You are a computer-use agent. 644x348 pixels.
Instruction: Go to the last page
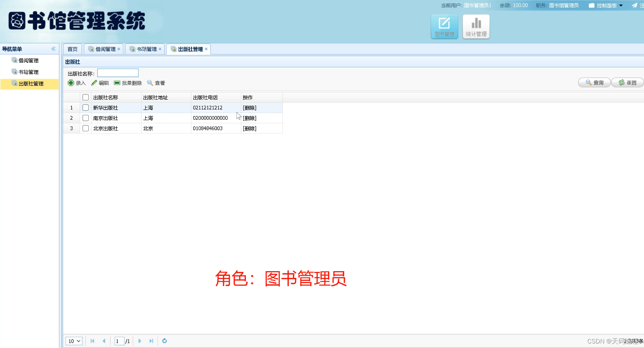(151, 341)
